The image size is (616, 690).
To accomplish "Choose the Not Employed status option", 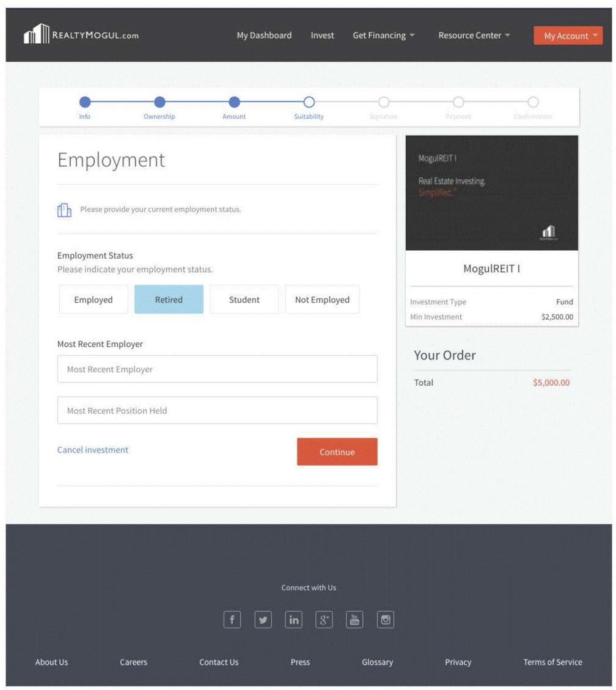I will (x=322, y=299).
